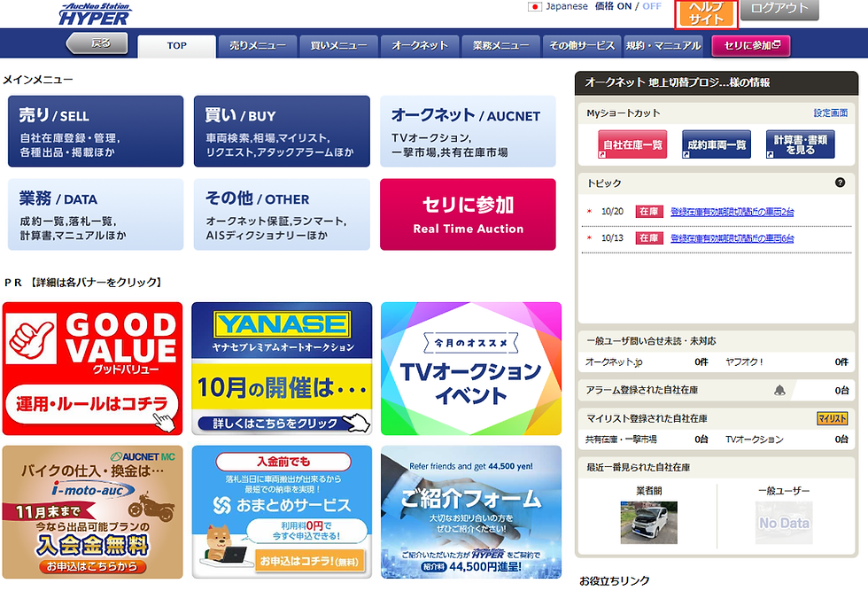The width and height of the screenshot is (868, 591).
Task: Open the ご紹介フォーム referral banner
Action: point(471,512)
